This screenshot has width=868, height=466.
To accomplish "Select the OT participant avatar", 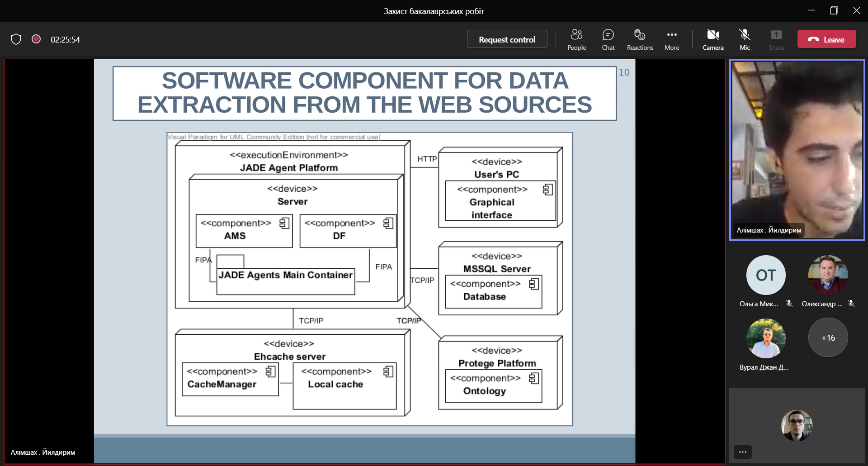I will point(766,275).
